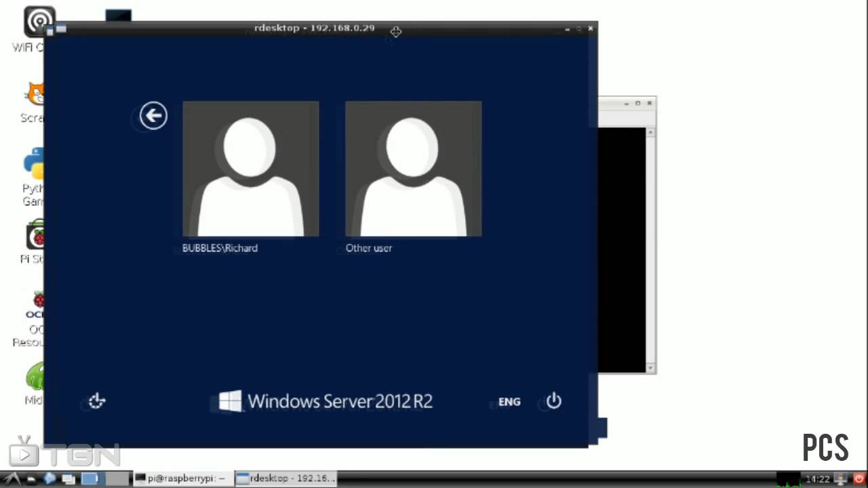Close the terminal window behind rdesktop

tap(650, 103)
